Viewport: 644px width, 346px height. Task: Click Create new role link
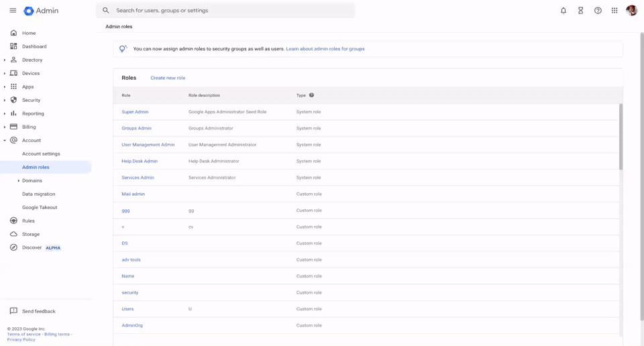coord(168,78)
